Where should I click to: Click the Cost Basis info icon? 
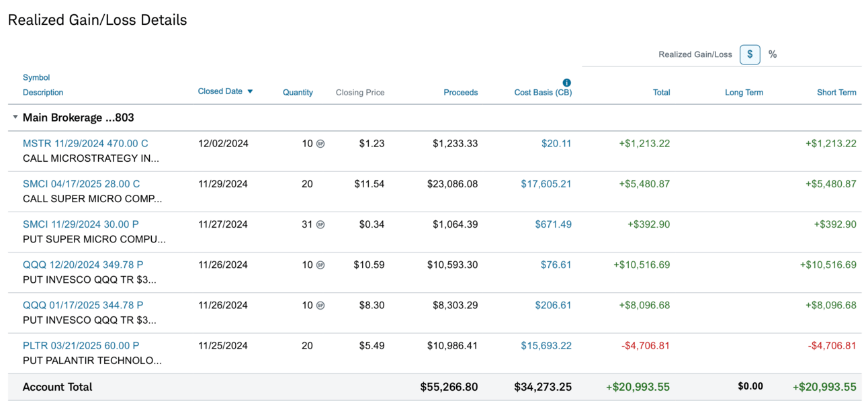click(x=566, y=83)
